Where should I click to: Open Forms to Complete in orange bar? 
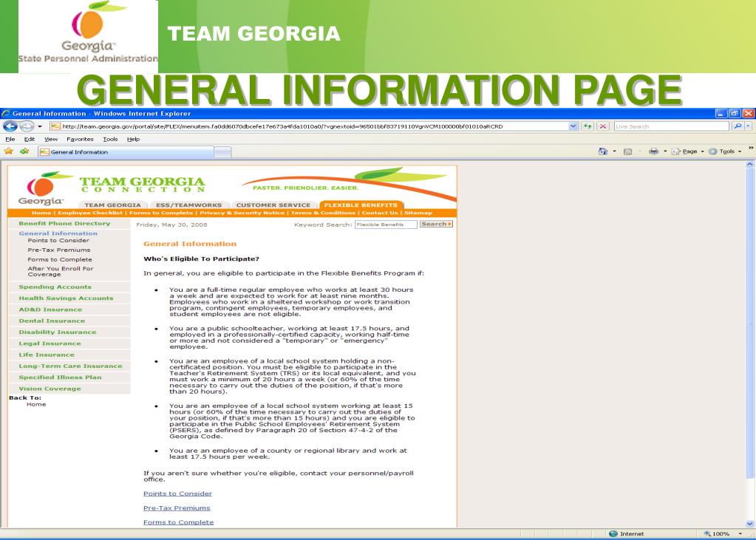(161, 213)
